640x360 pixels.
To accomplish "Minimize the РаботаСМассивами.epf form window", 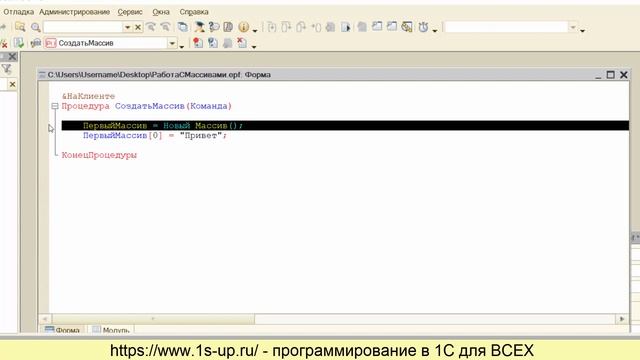I will 598,75.
